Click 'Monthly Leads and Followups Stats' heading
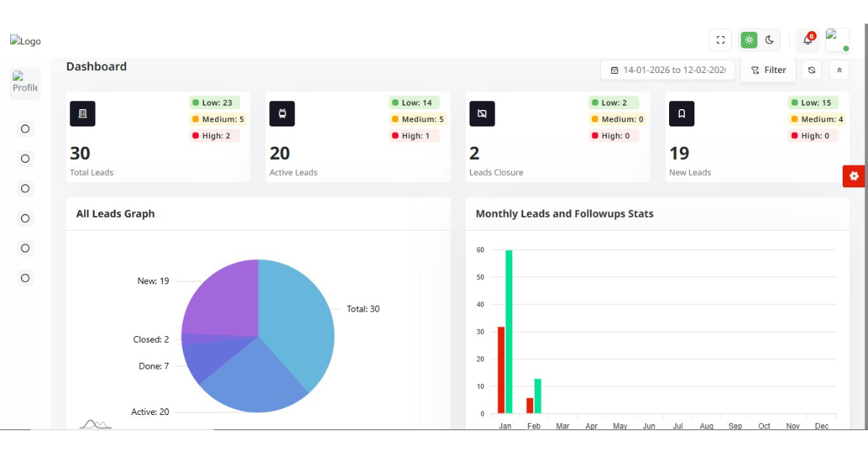Image resolution: width=868 pixels, height=454 pixels. [565, 214]
